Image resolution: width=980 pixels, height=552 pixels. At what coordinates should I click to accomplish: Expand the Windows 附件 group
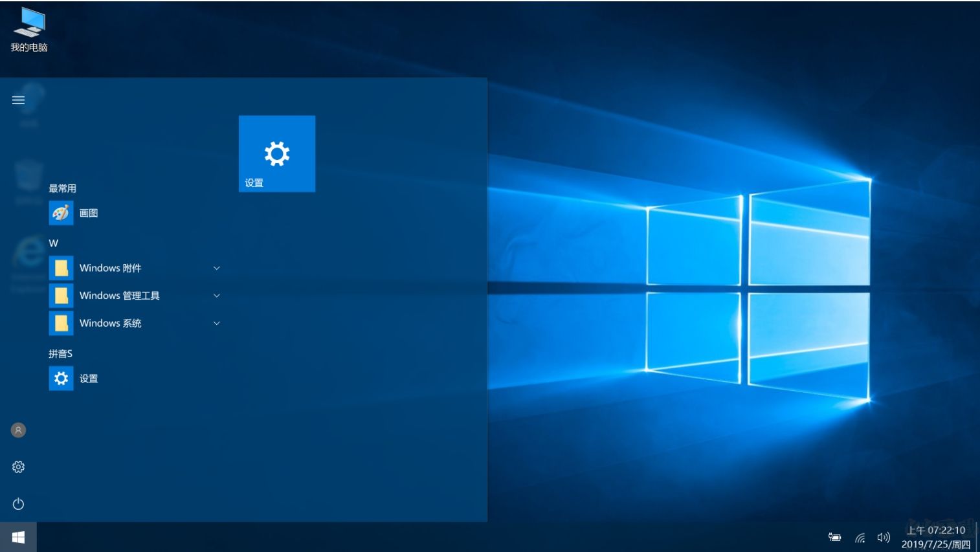(216, 267)
